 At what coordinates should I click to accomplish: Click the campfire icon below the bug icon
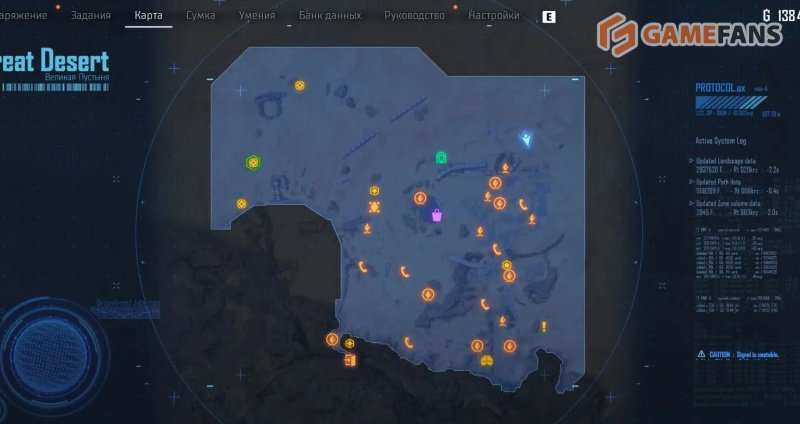367,229
